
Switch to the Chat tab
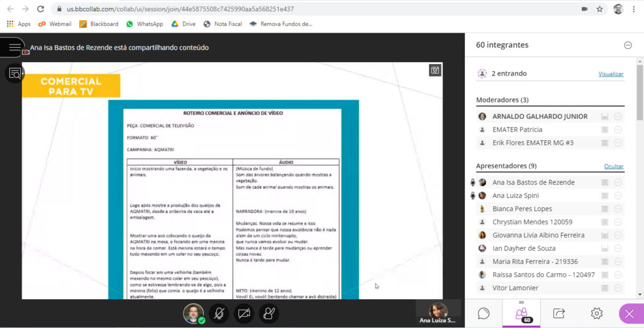point(484,313)
